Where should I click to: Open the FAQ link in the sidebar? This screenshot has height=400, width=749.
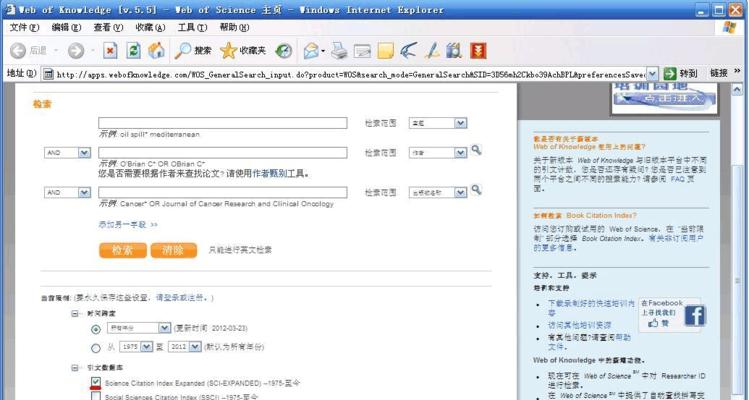click(x=678, y=179)
